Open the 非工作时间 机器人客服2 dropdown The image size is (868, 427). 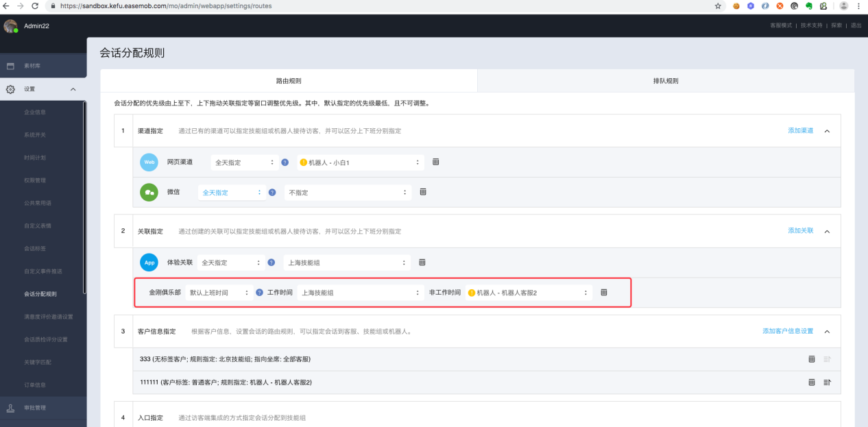[x=528, y=293]
